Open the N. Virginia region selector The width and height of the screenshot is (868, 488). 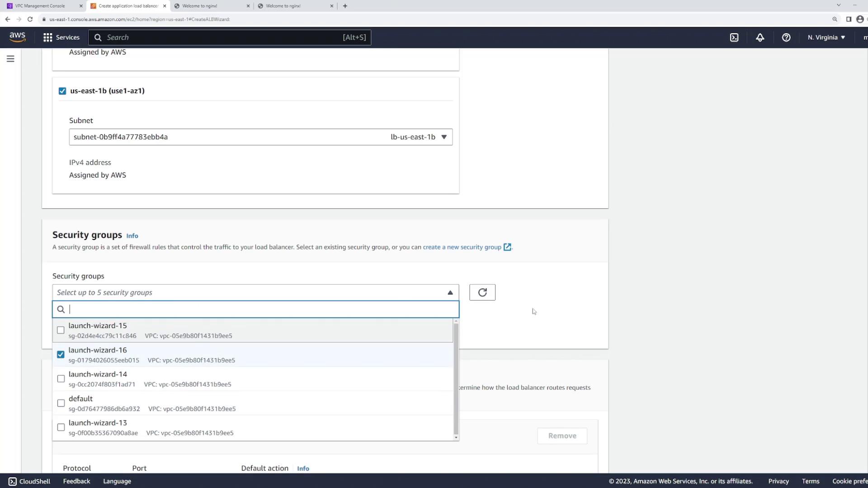[x=826, y=38]
